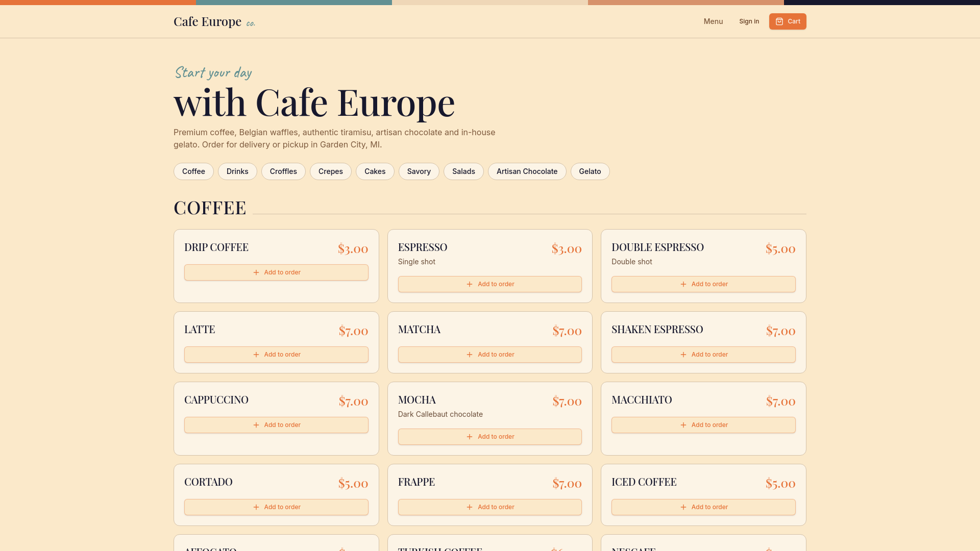Add Drip Coffee to order

(276, 272)
